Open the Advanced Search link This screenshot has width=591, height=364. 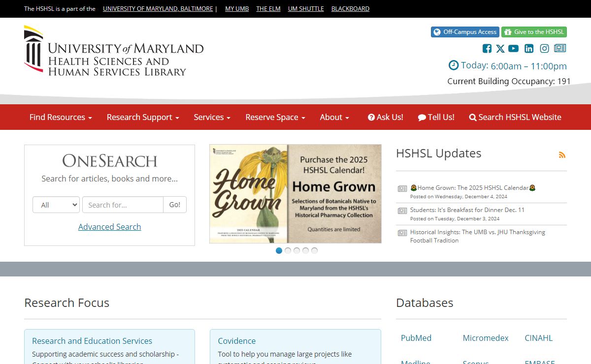110,227
